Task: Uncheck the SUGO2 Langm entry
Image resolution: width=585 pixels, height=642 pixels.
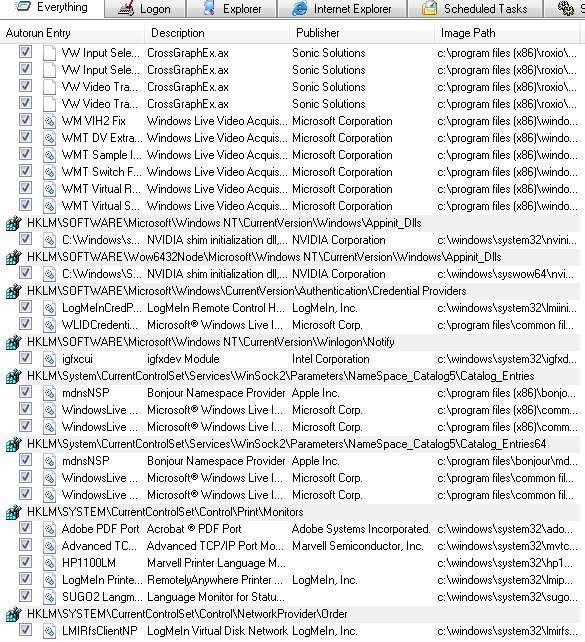Action: [x=25, y=596]
